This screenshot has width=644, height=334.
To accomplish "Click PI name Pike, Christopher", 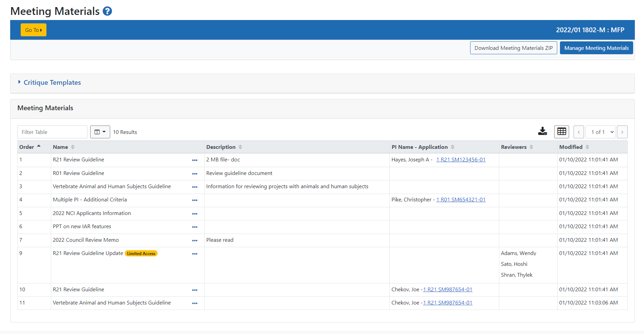I will coord(411,199).
